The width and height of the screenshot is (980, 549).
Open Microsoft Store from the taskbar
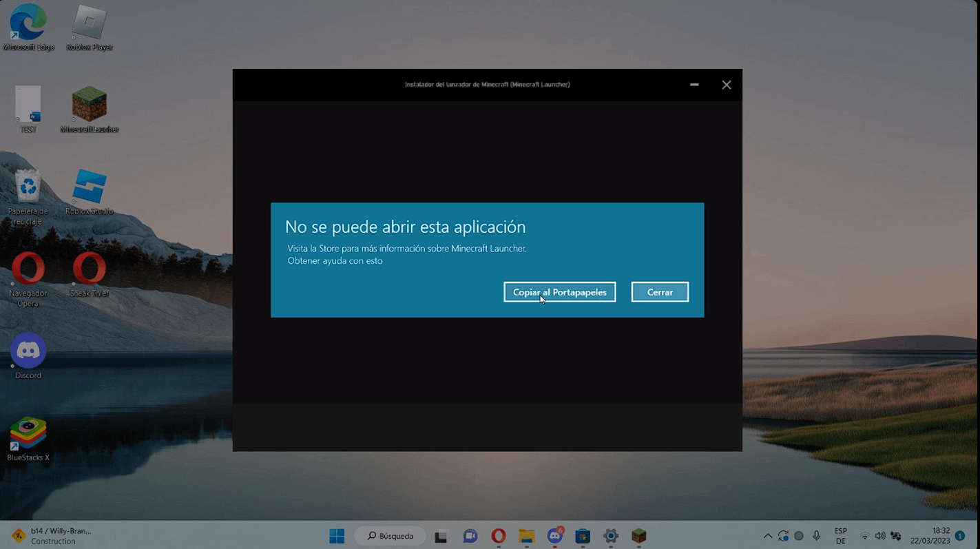(583, 536)
